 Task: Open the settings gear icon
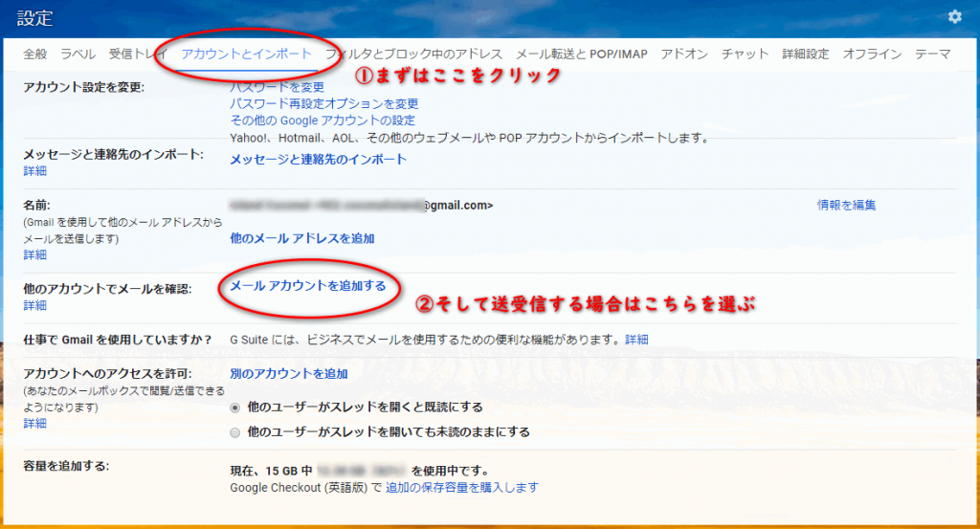click(953, 17)
